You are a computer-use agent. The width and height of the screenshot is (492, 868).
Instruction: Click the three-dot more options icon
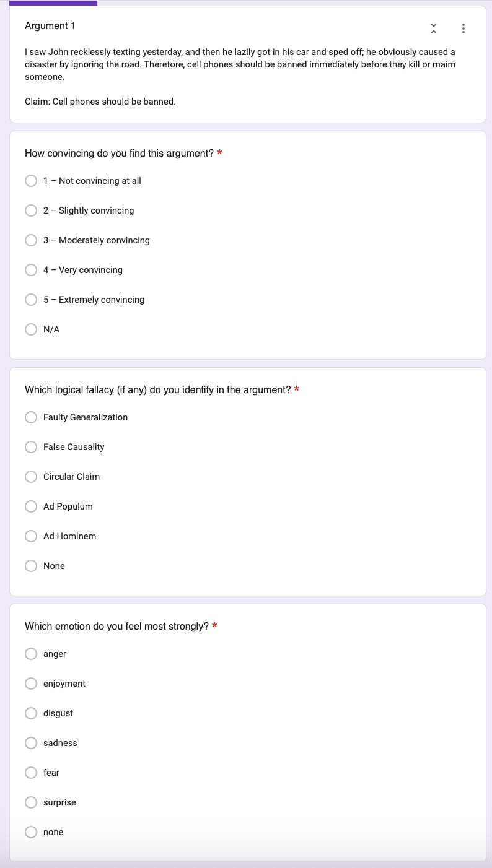pyautogui.click(x=463, y=28)
